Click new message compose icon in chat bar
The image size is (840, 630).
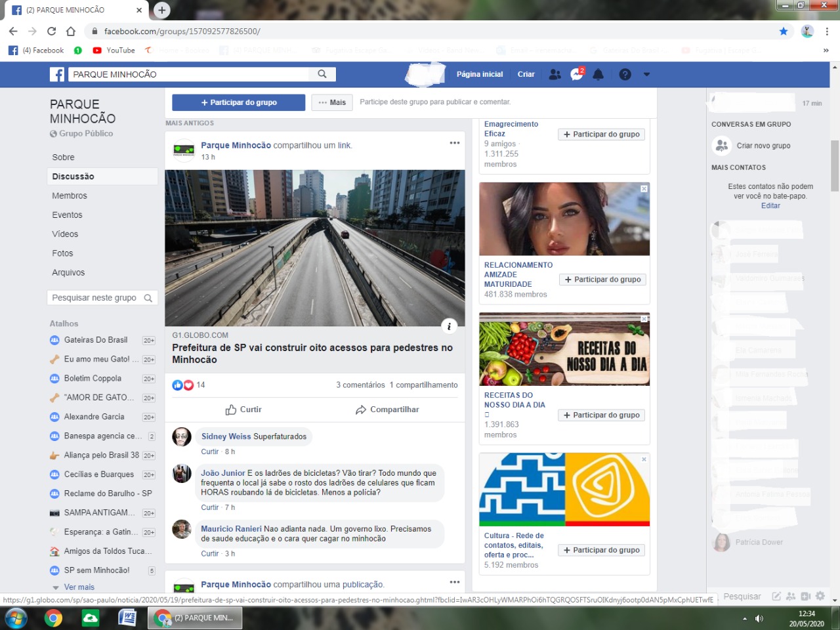pos(776,596)
